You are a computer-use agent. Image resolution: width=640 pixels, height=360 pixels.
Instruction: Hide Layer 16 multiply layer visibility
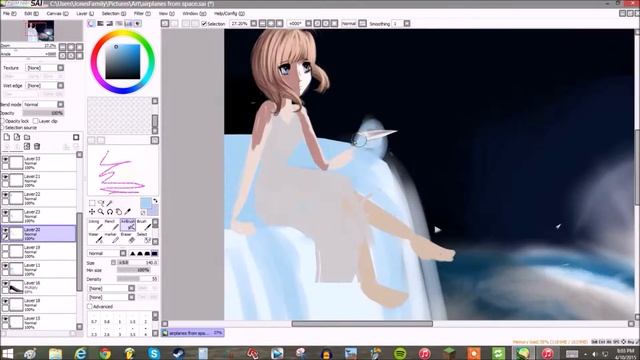coord(5,284)
